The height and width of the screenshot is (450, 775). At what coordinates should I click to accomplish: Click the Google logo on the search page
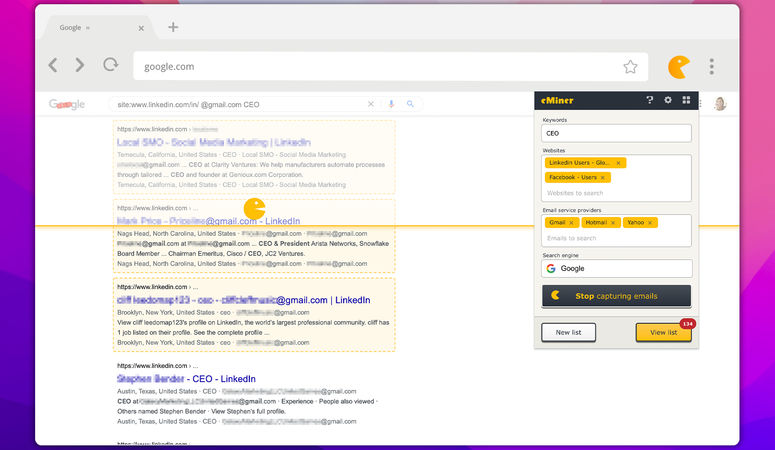coord(67,104)
